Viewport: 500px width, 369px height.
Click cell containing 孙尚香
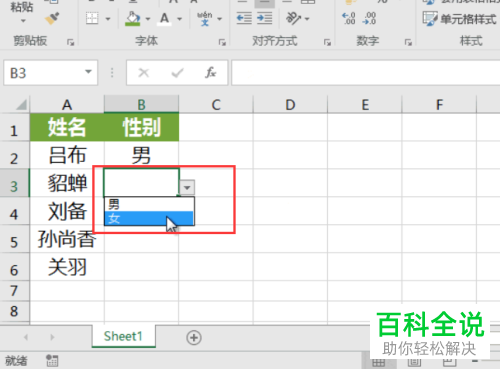tap(67, 239)
